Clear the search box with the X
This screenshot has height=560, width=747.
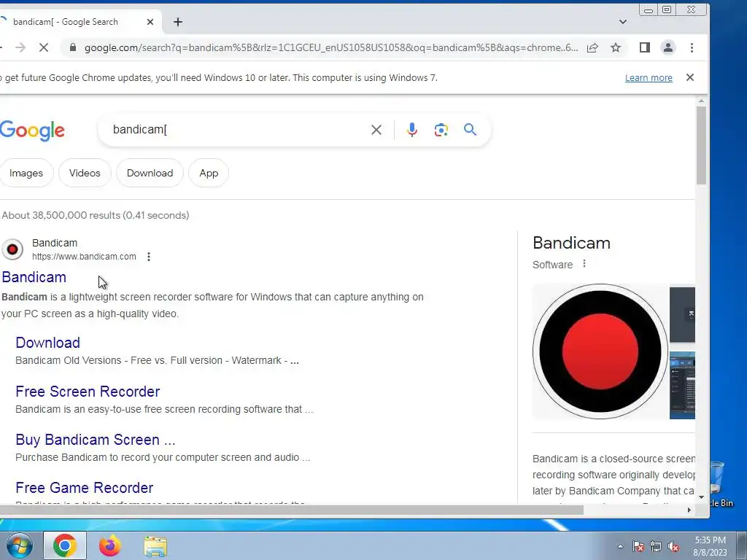[376, 130]
